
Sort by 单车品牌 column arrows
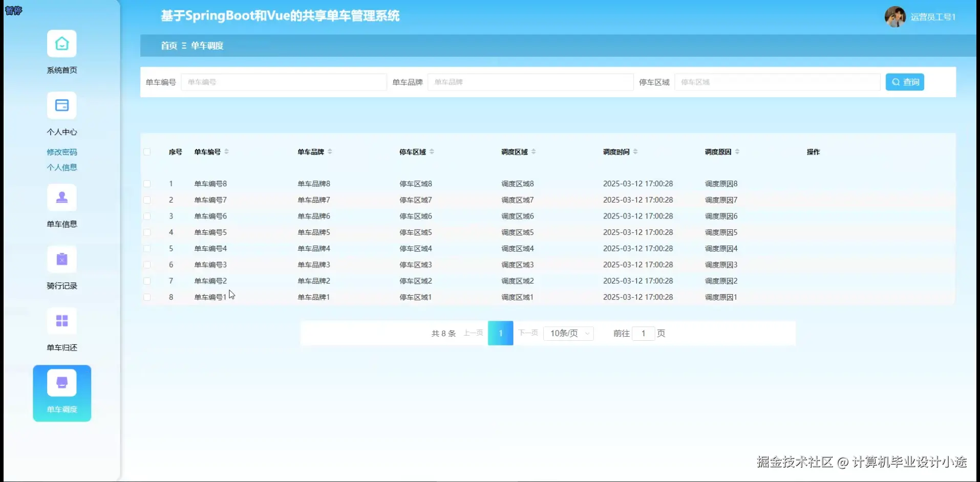tap(330, 151)
